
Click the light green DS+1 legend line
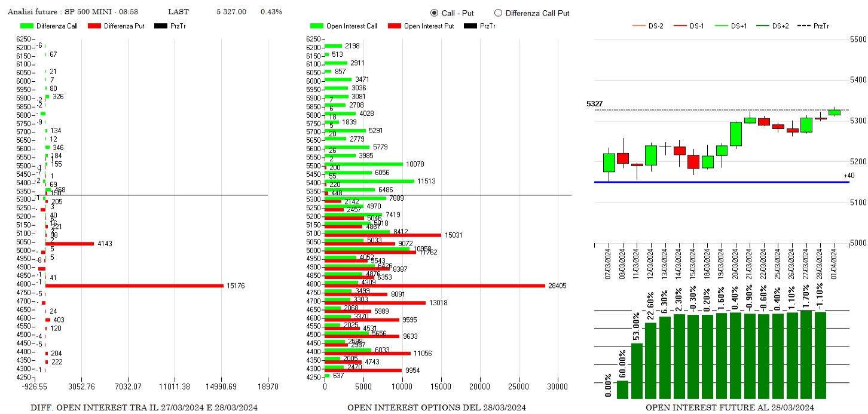(722, 26)
